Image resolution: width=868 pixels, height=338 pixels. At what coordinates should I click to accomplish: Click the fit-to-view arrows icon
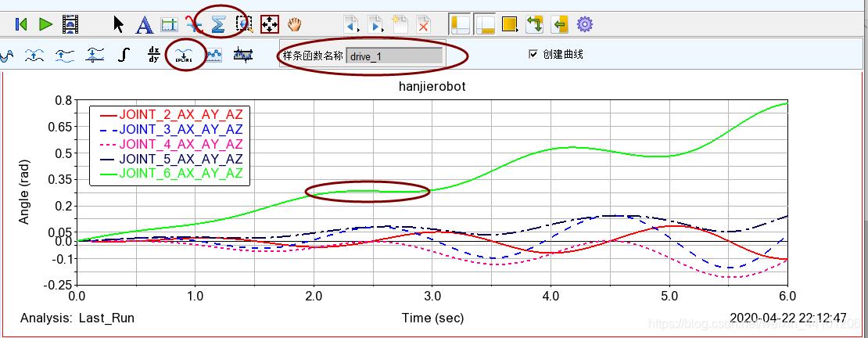(269, 24)
